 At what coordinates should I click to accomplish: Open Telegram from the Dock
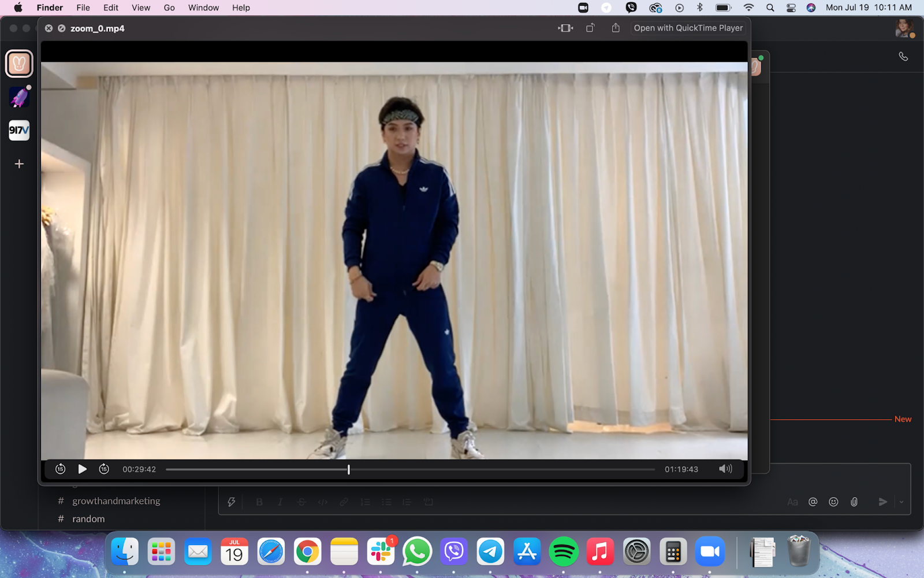(x=490, y=552)
